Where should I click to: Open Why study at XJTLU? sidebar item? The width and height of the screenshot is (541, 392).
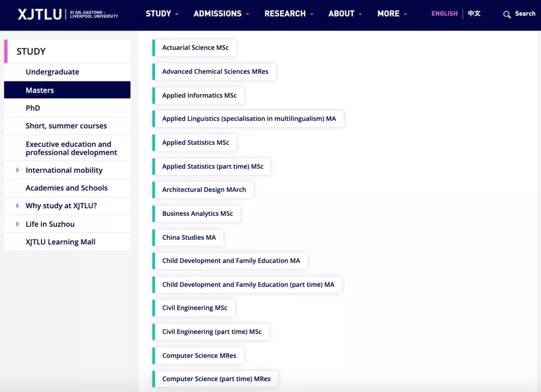67,206
